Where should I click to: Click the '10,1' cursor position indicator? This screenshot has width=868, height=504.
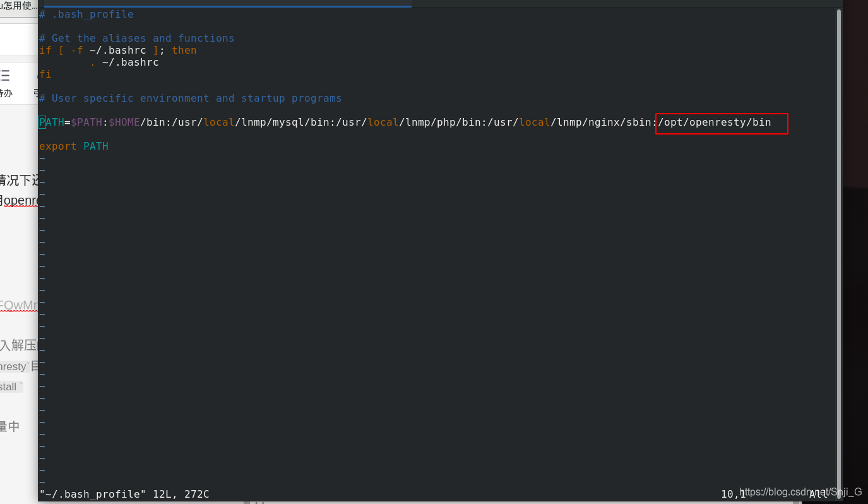click(734, 494)
